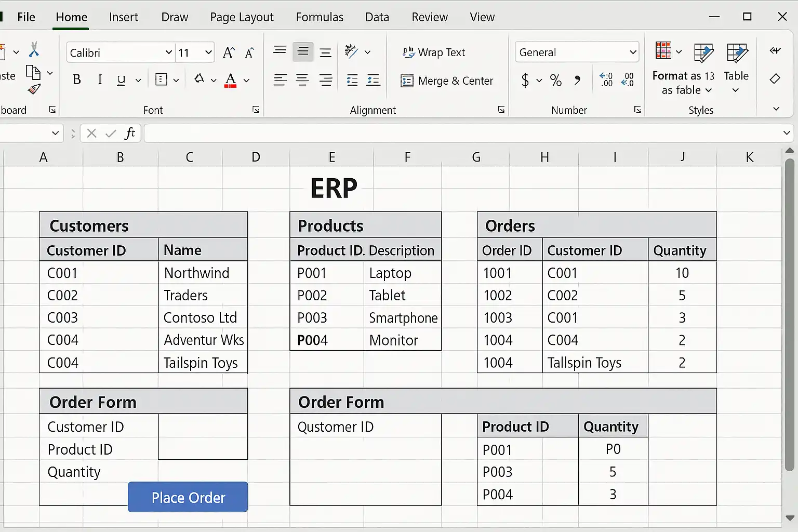798x532 pixels.
Task: Click inside the formula bar input
Action: (x=462, y=134)
